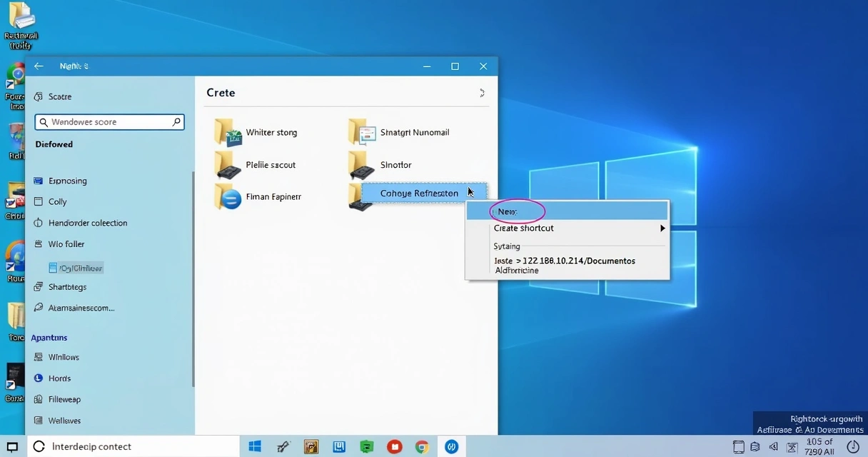The width and height of the screenshot is (868, 457).
Task: Open the HP icon in taskbar
Action: [451, 447]
